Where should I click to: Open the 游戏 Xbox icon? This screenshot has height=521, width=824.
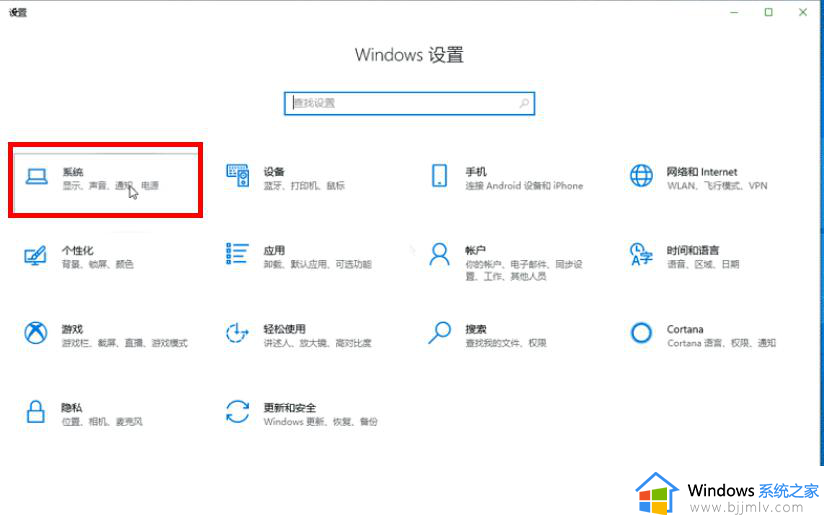tap(35, 333)
